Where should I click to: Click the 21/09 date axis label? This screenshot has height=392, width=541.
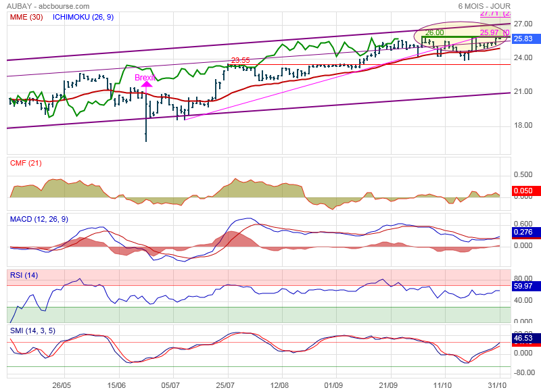(388, 385)
